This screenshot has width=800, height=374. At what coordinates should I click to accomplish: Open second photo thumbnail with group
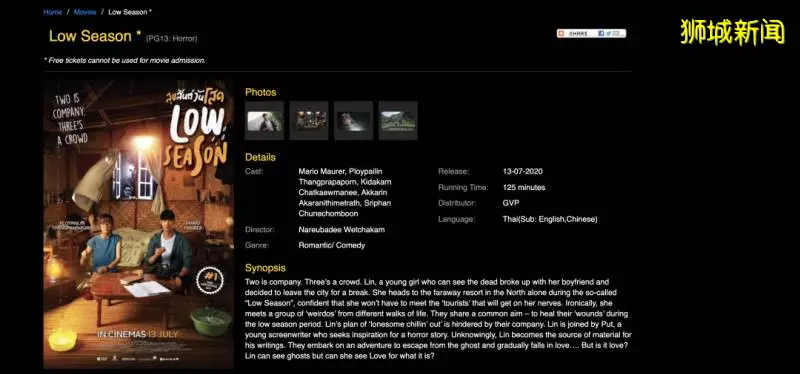click(x=309, y=121)
